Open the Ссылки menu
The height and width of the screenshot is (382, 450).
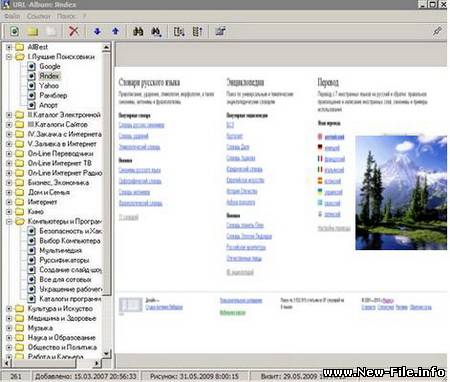(x=39, y=16)
